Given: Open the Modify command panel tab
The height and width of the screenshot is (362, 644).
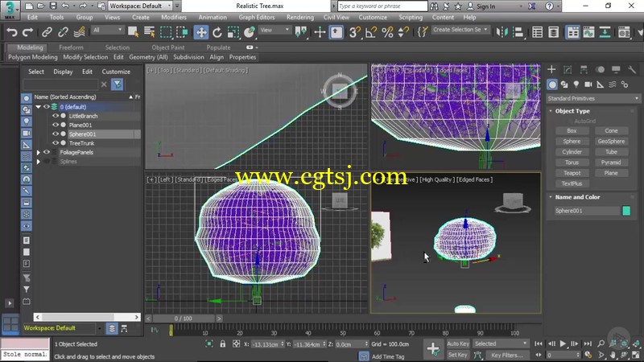Looking at the screenshot, I should pos(568,70).
